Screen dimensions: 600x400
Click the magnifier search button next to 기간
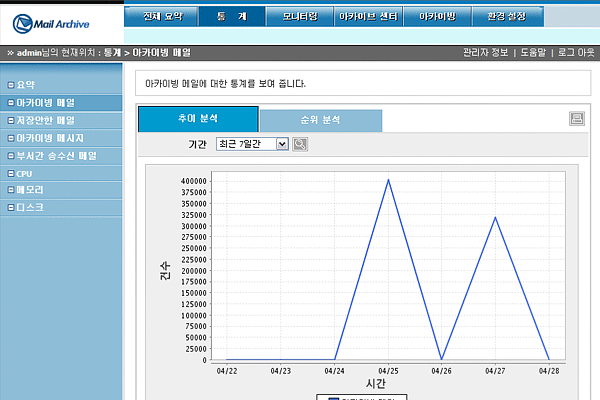pos(300,144)
